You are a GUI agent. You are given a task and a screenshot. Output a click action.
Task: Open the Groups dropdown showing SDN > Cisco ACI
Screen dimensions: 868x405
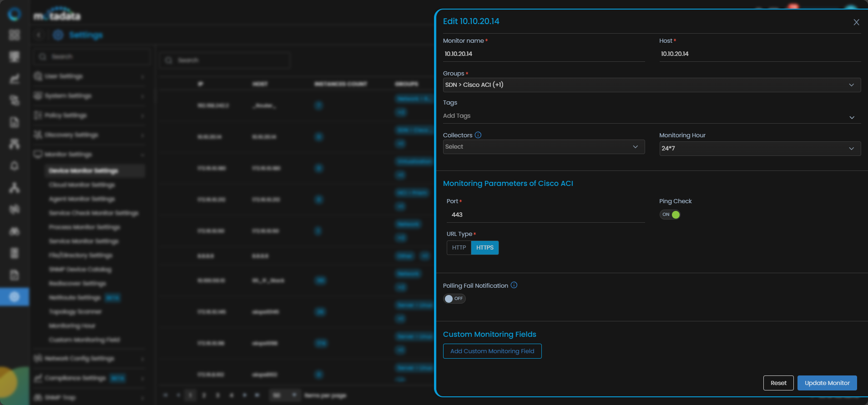pyautogui.click(x=652, y=85)
